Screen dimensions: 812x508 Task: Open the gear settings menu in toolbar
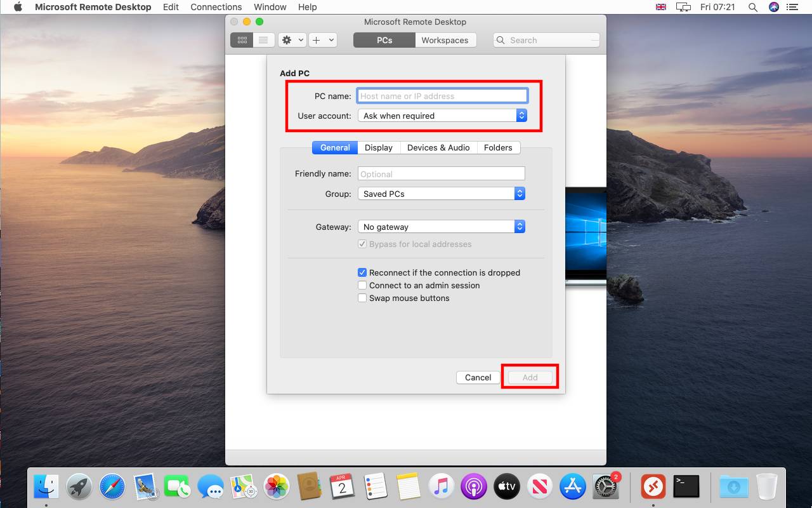coord(292,40)
